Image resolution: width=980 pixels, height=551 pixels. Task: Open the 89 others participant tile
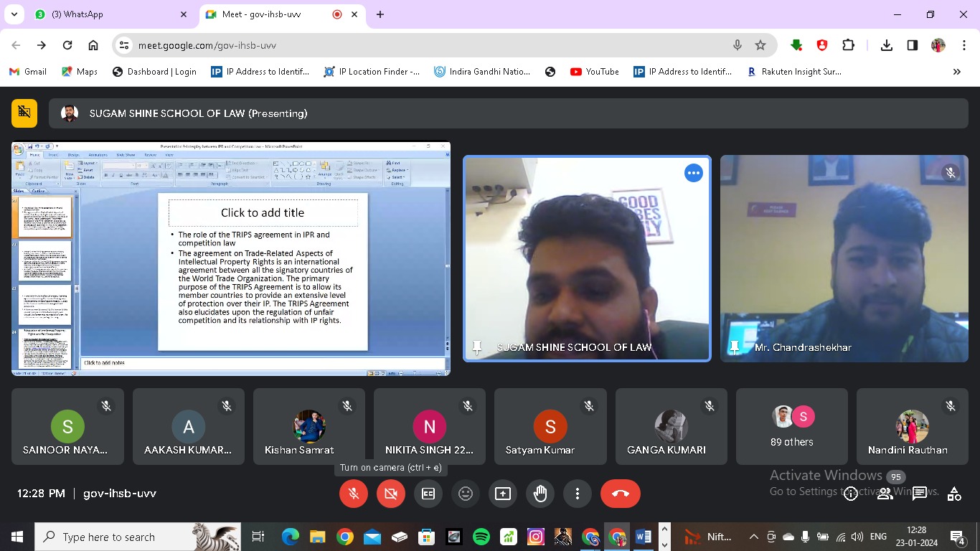coord(791,427)
